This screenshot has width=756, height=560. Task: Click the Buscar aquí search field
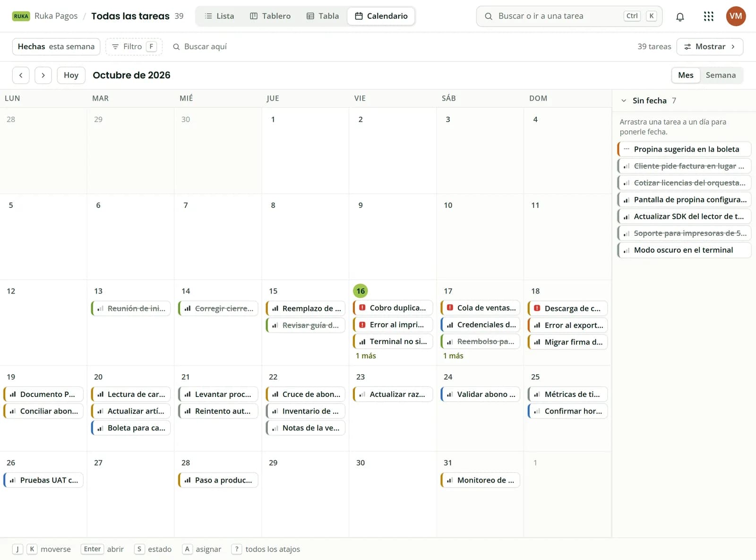(x=206, y=46)
